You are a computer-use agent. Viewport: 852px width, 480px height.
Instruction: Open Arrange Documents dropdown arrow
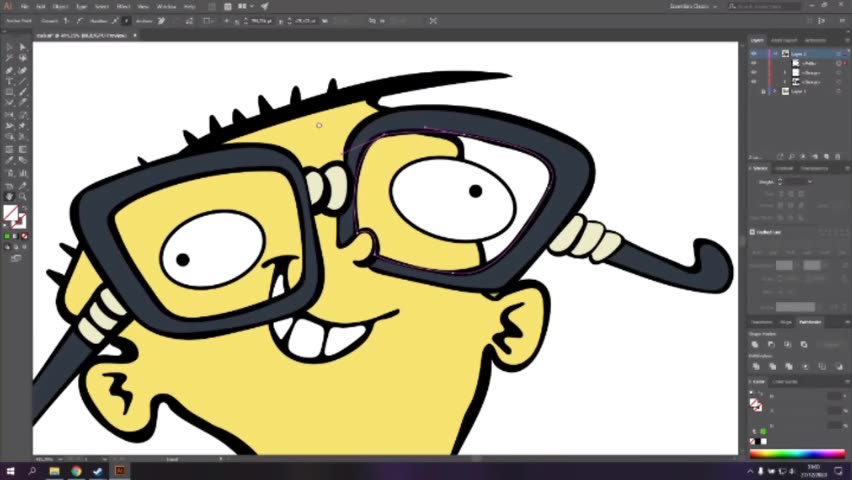(x=252, y=7)
